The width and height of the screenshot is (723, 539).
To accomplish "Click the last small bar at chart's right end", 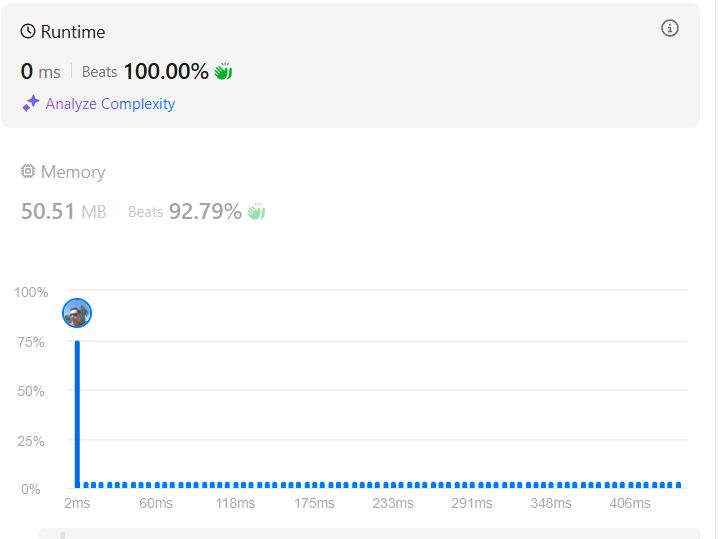I will tap(678, 485).
